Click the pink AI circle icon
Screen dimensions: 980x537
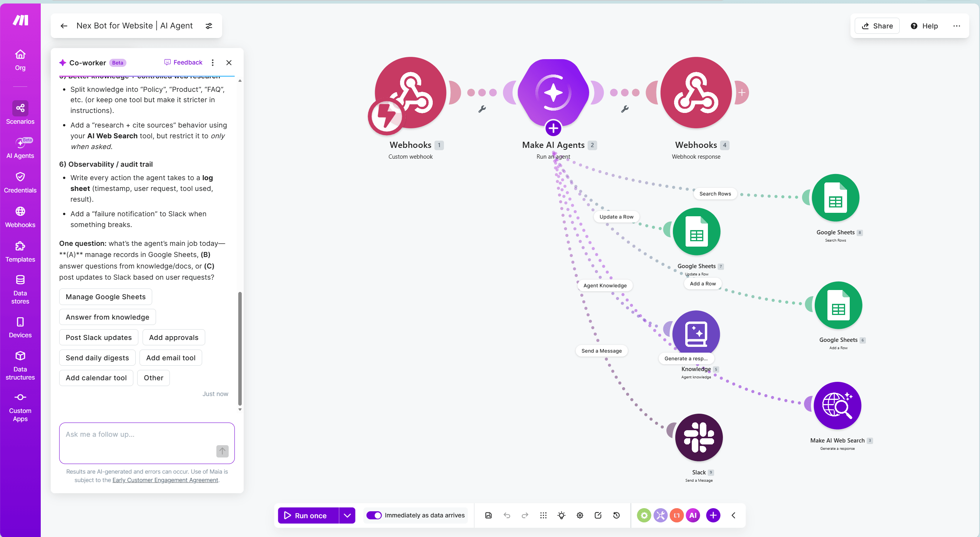point(693,515)
